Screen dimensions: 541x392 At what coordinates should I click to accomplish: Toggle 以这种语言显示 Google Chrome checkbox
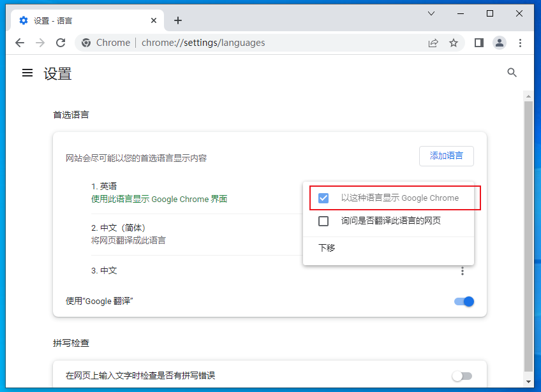(323, 198)
